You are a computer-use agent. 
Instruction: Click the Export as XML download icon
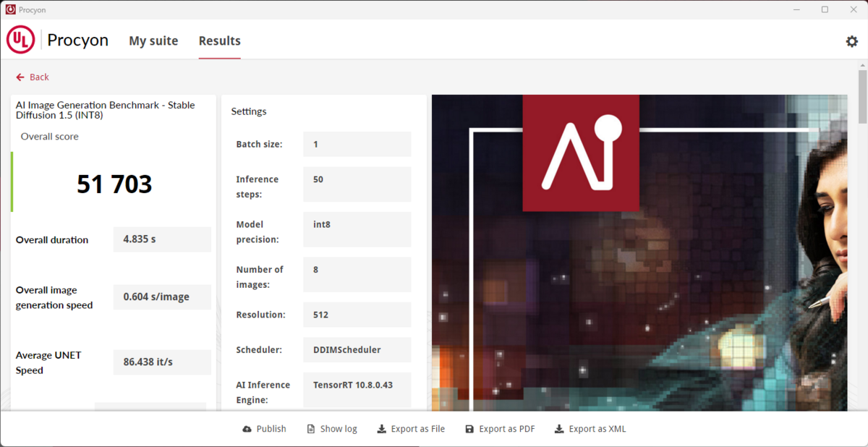(559, 429)
